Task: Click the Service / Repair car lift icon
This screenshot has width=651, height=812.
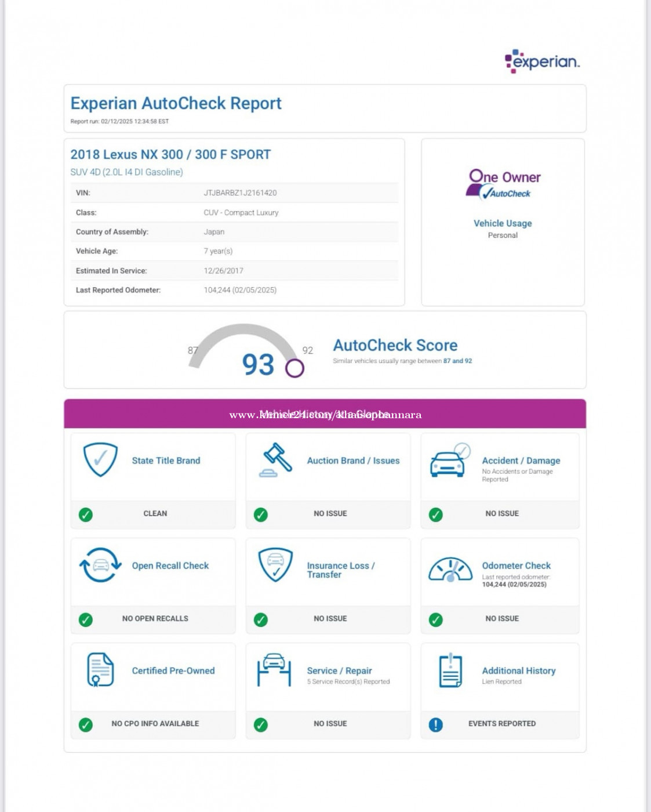Action: point(274,670)
